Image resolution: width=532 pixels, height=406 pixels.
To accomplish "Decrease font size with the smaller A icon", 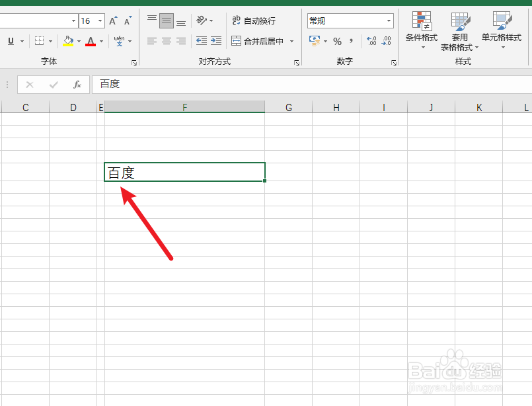I will tap(128, 21).
